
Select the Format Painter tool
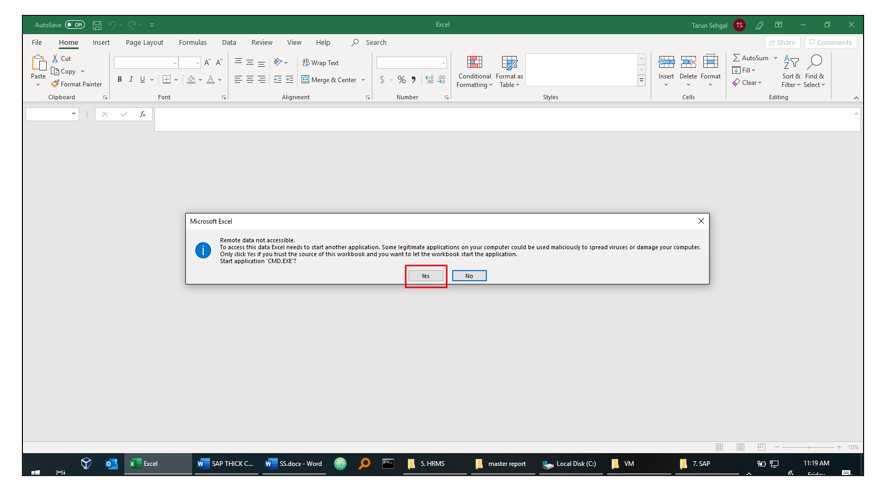click(x=76, y=84)
